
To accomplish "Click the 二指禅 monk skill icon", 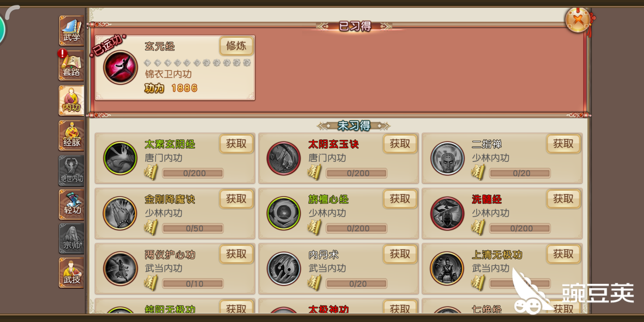I will [447, 158].
